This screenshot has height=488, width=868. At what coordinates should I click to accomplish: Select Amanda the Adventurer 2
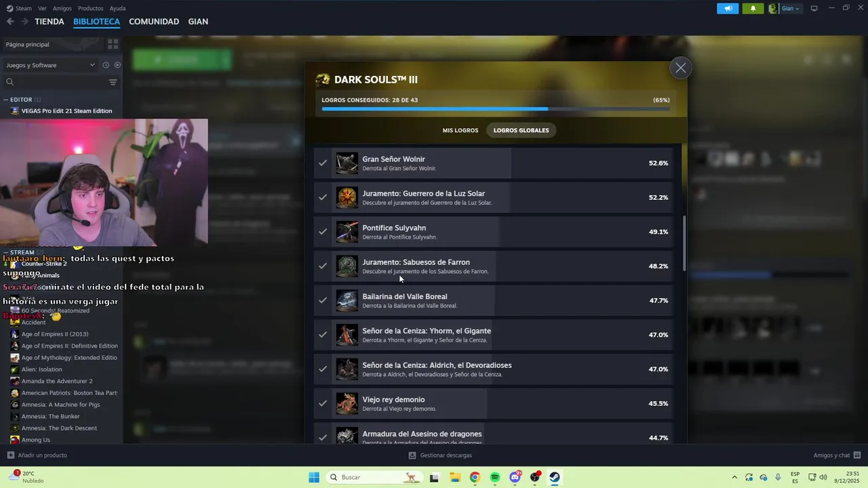coord(52,381)
